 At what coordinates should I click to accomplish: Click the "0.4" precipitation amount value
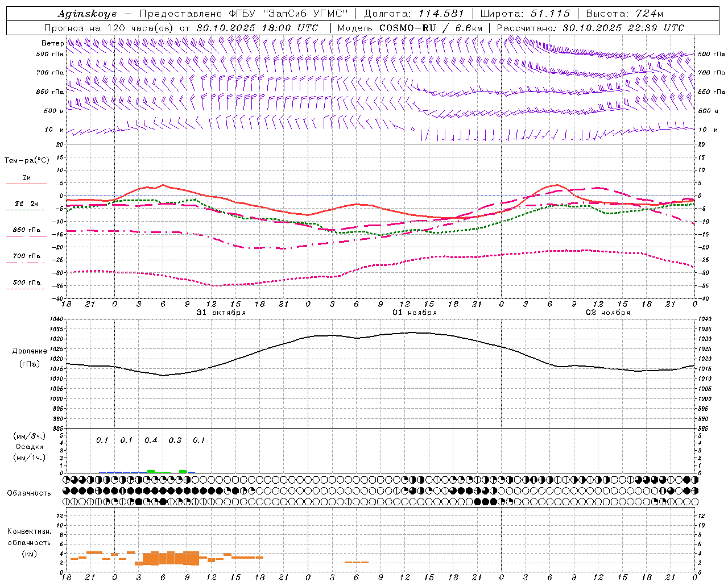coord(151,440)
